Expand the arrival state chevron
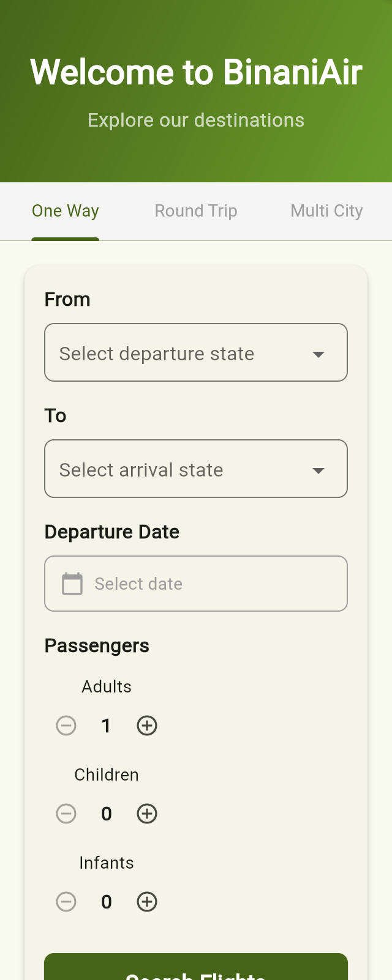Screen dimensions: 392x980 pyautogui.click(x=318, y=470)
